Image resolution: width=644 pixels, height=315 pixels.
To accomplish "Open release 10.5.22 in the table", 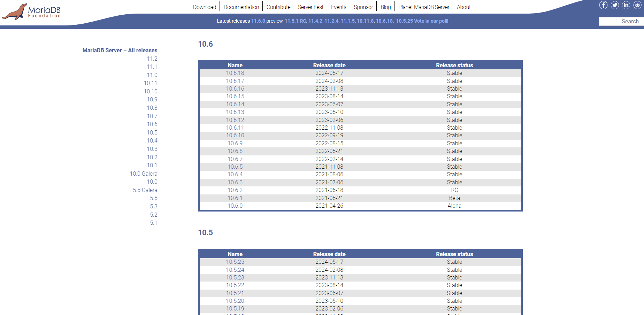I will pos(235,285).
